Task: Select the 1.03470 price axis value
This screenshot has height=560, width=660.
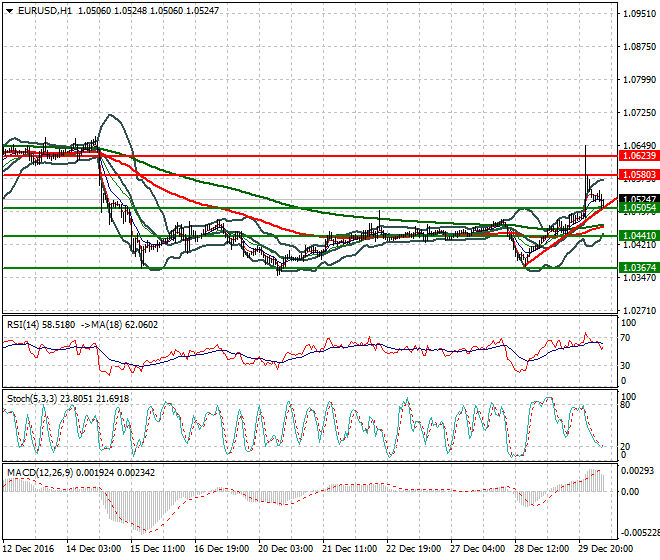Action: point(639,277)
